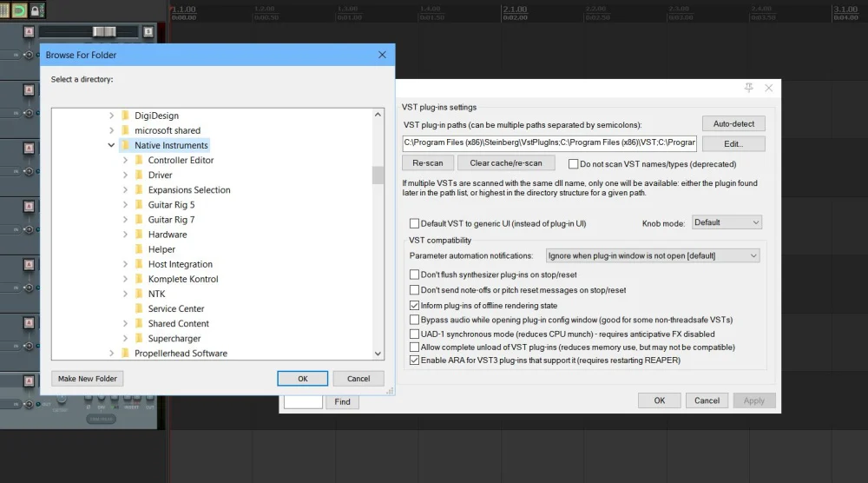Expand the DigiDesign folder
Image resolution: width=868 pixels, height=483 pixels.
(x=111, y=116)
